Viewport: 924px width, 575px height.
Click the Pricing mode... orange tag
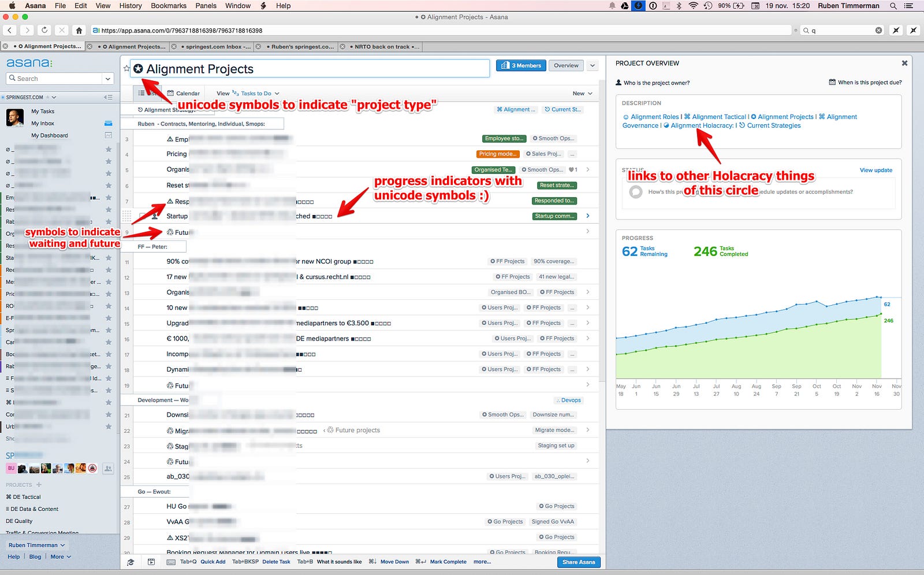[x=497, y=154]
